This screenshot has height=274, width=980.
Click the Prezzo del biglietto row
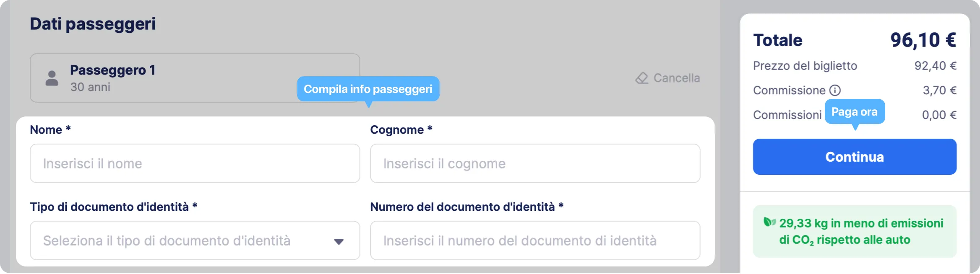tap(855, 66)
